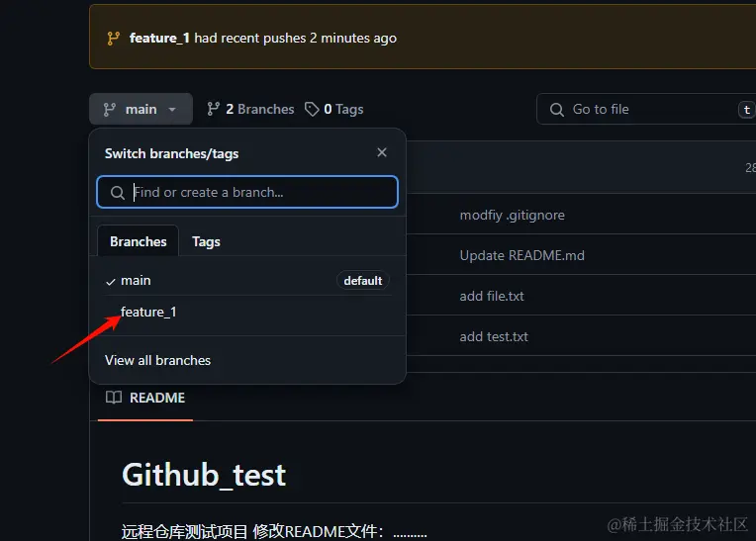The image size is (756, 541).
Task: Open the feature_1 link in the push banner
Action: pos(159,38)
